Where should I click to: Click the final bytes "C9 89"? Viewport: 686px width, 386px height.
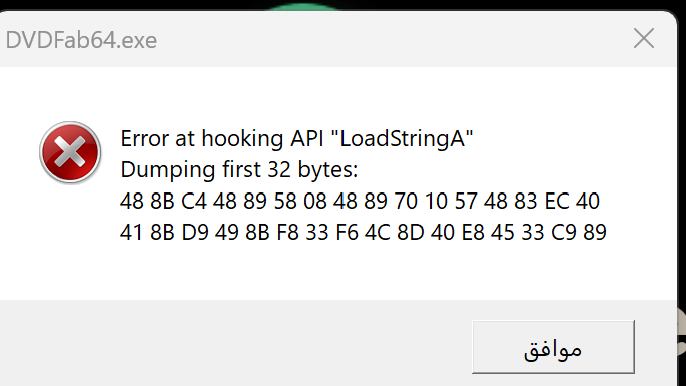point(579,232)
